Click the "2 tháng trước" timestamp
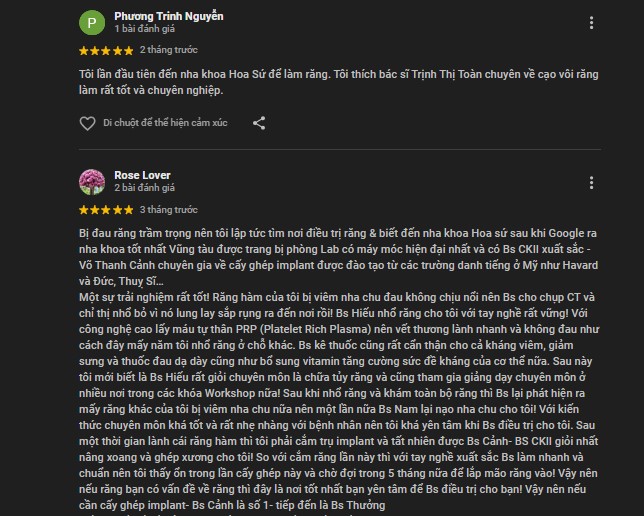Image resolution: width=644 pixels, height=516 pixels. (x=168, y=49)
